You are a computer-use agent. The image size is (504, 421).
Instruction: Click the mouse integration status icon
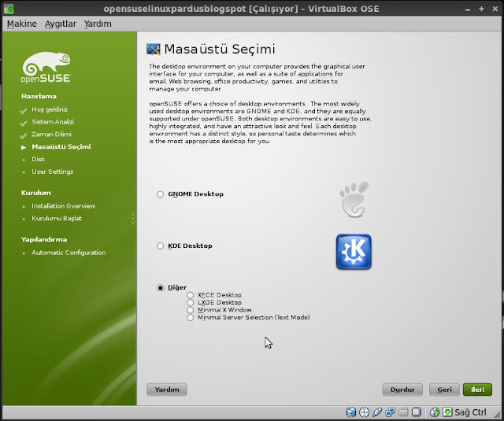point(435,412)
